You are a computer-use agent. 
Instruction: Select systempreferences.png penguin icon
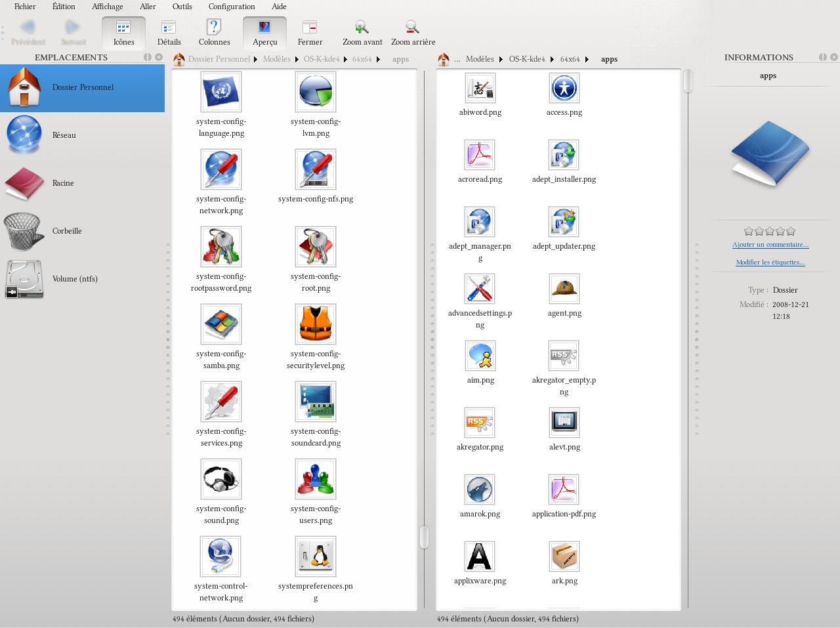pyautogui.click(x=316, y=556)
